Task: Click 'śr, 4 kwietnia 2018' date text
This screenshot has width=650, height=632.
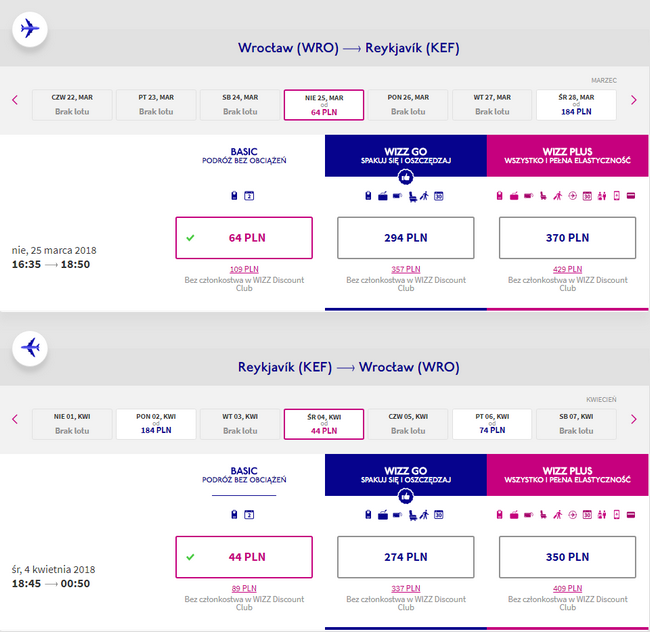Action: [53, 569]
